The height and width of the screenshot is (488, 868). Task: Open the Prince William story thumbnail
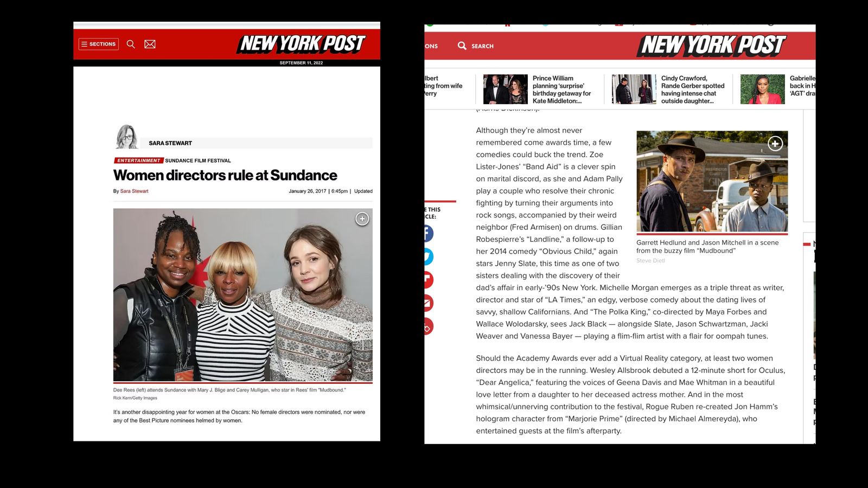pos(505,89)
